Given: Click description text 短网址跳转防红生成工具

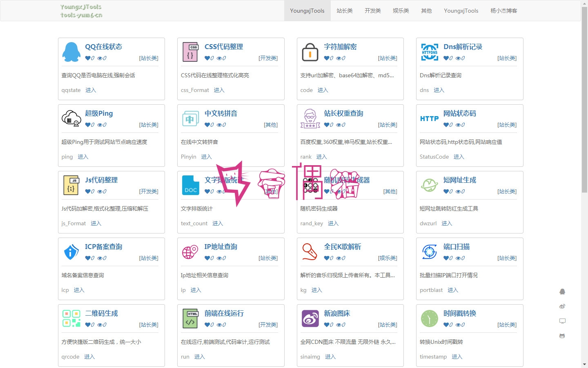Looking at the screenshot, I should (x=449, y=209).
